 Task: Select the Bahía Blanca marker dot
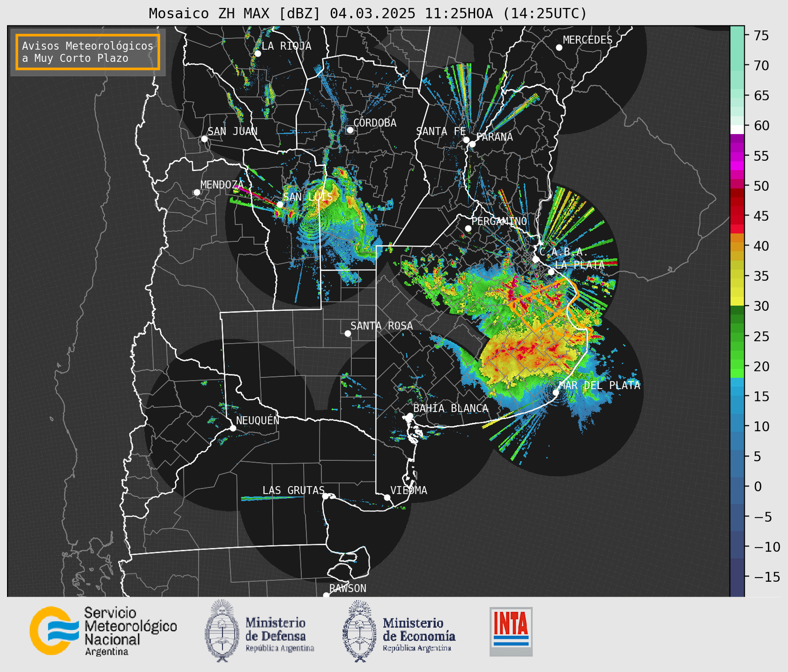click(x=410, y=416)
